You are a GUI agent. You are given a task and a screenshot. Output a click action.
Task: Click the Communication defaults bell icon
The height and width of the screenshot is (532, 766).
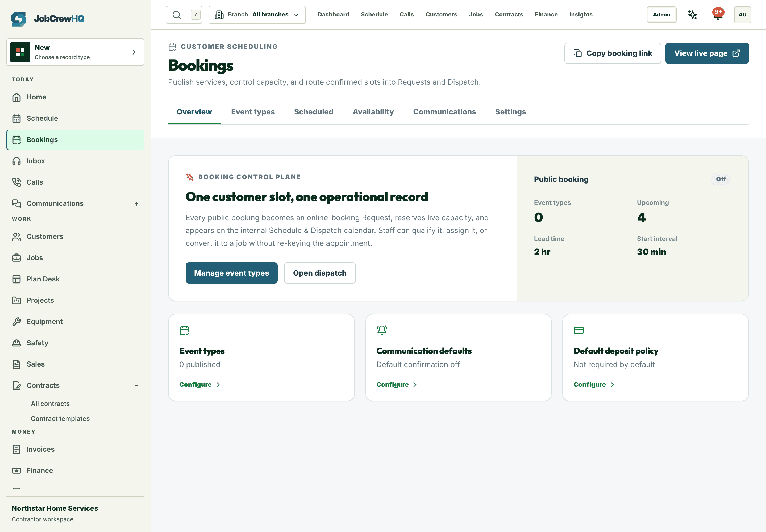(382, 330)
